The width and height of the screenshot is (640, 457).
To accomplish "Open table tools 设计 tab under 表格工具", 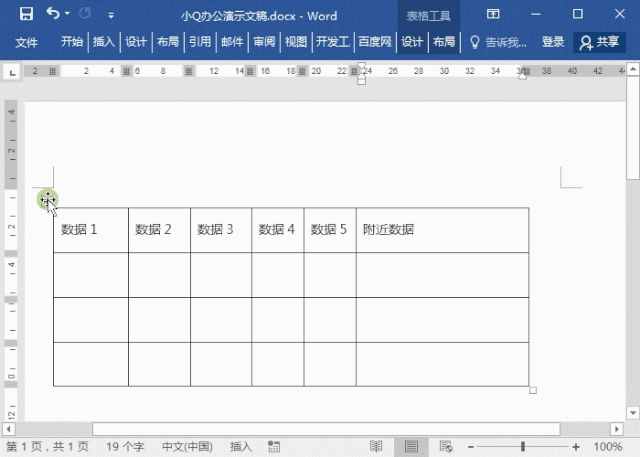I will [x=412, y=42].
